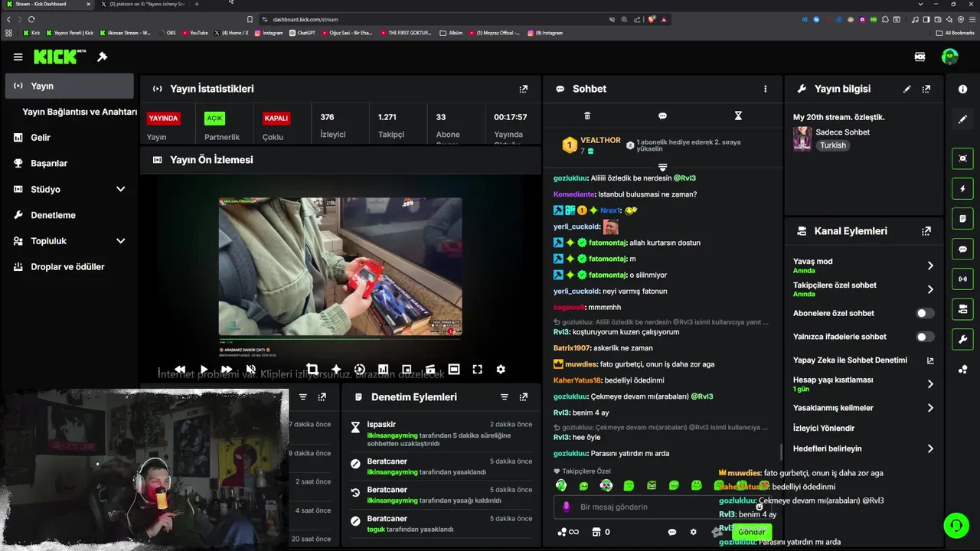
Task: Click the lightning bolt icon in right sidebar
Action: [x=963, y=189]
